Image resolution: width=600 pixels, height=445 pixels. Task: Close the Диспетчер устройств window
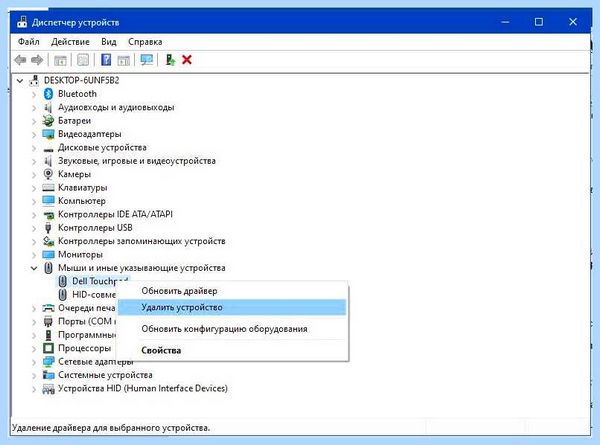click(573, 22)
